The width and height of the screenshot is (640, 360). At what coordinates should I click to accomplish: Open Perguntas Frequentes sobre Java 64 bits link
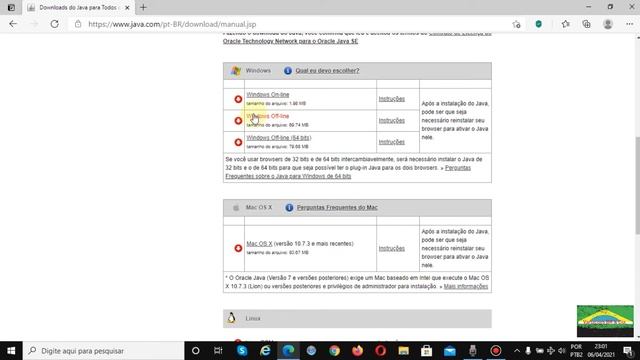(x=288, y=176)
